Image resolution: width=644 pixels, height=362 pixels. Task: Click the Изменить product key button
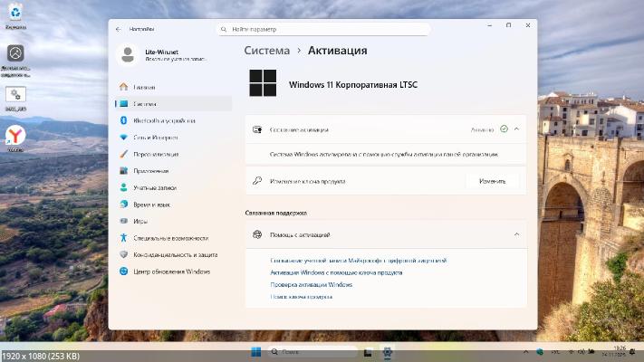(x=492, y=181)
